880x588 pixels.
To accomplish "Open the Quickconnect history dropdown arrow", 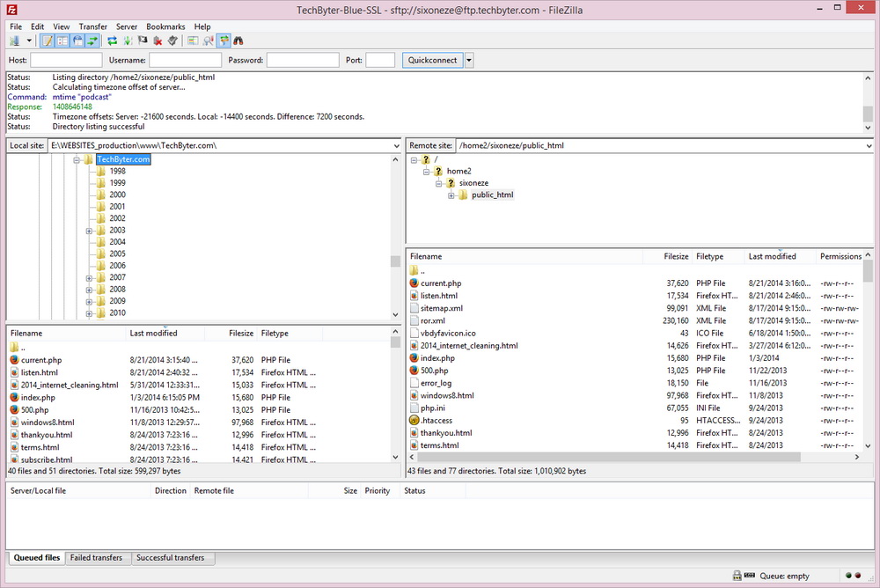I will [x=469, y=60].
